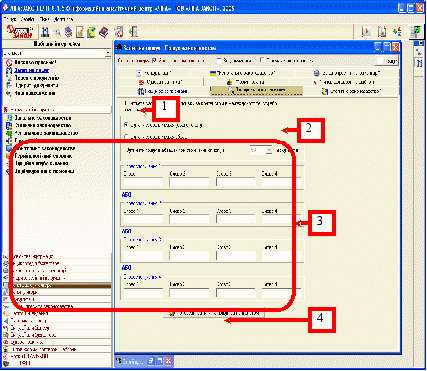Click the first word input field in group one

tap(143, 182)
